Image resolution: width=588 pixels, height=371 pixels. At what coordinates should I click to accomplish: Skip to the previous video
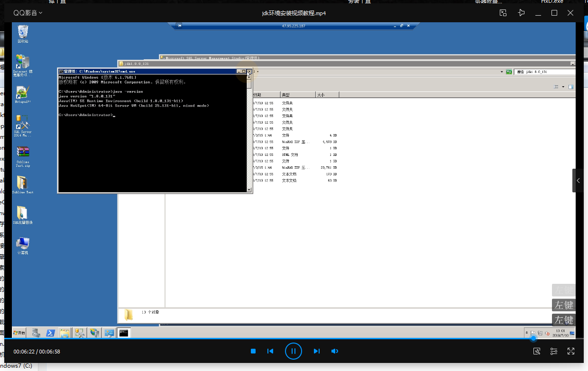pos(270,351)
